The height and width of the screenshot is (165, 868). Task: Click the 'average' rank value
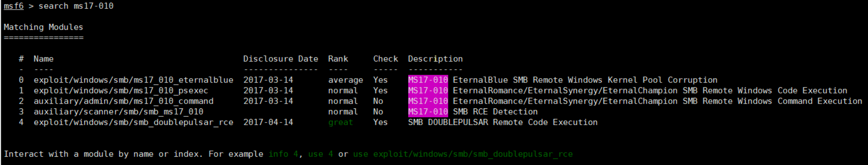click(x=346, y=80)
